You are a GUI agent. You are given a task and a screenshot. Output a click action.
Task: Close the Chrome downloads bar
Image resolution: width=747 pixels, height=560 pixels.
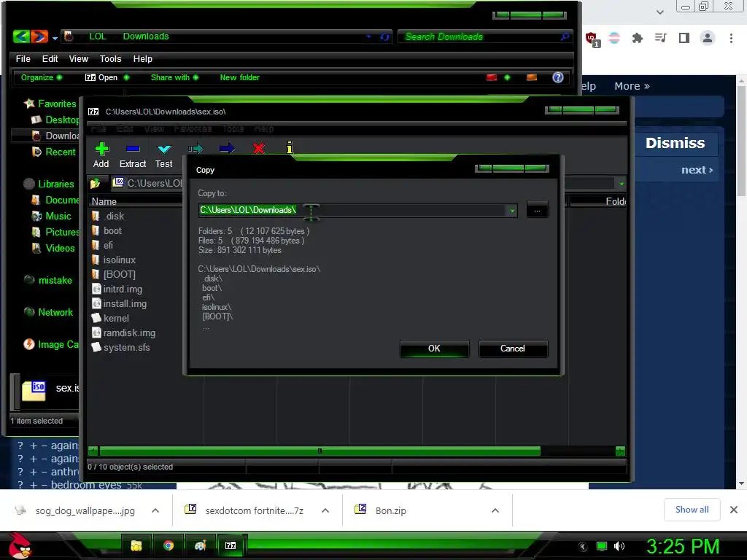tap(734, 510)
